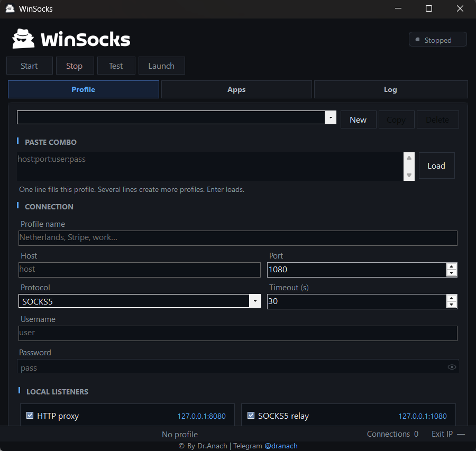This screenshot has height=451, width=476.
Task: Click the SOCKS5 relay 127.0.0.1:1080 address
Action: tap(423, 416)
